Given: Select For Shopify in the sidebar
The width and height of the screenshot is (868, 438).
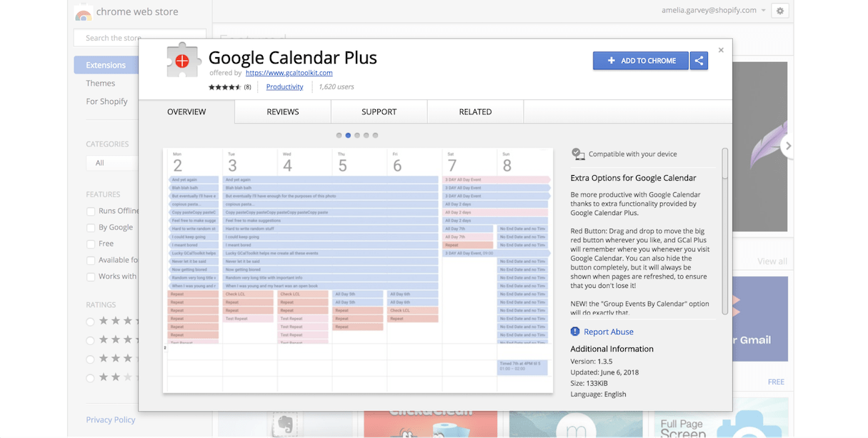Looking at the screenshot, I should pos(106,101).
